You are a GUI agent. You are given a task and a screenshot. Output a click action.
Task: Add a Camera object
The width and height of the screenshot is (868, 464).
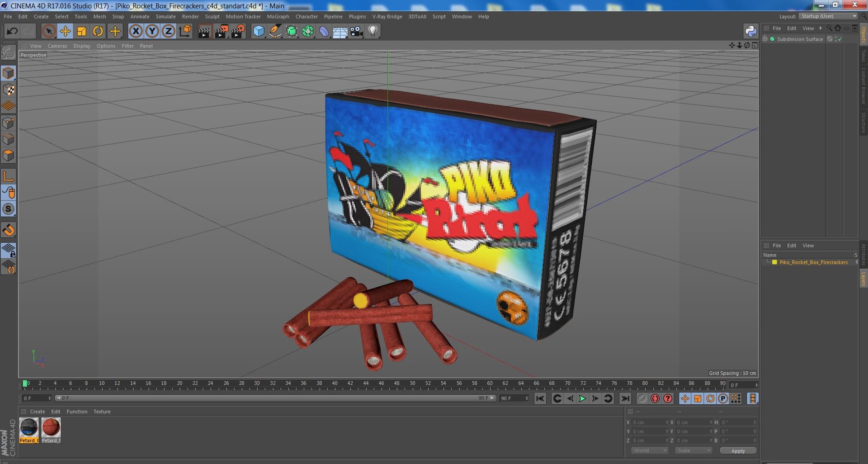pyautogui.click(x=357, y=31)
